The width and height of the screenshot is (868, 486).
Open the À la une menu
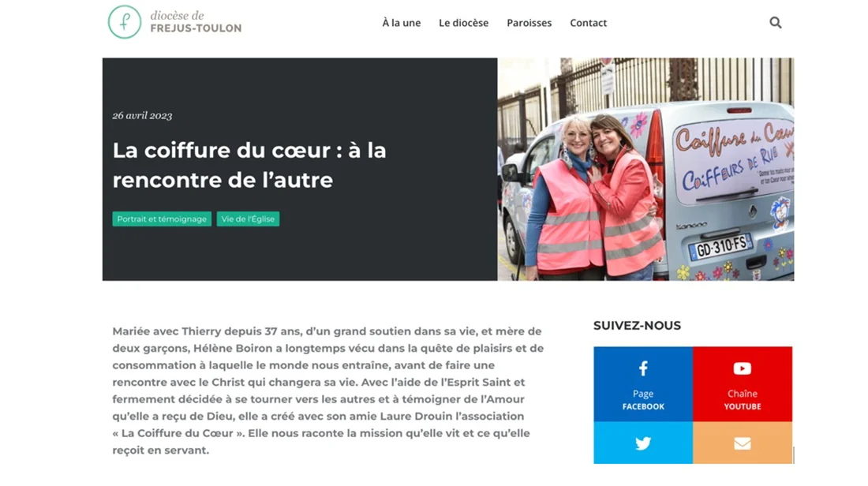pyautogui.click(x=402, y=23)
